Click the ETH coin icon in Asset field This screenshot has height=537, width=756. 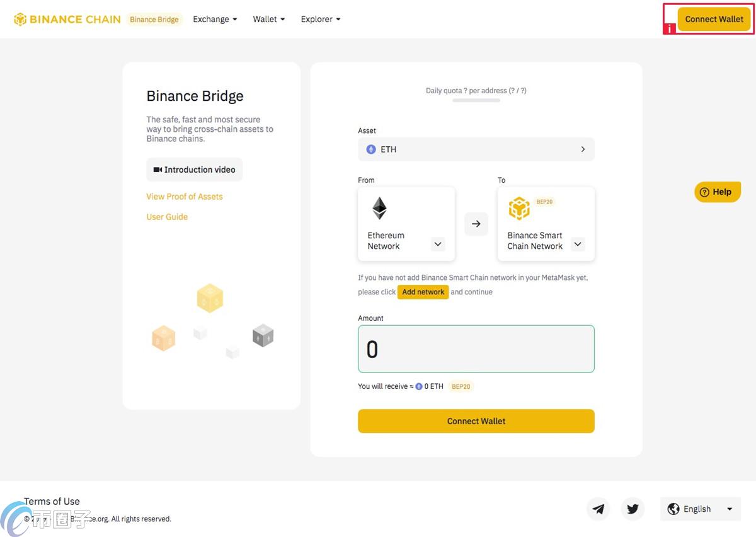[x=371, y=149]
